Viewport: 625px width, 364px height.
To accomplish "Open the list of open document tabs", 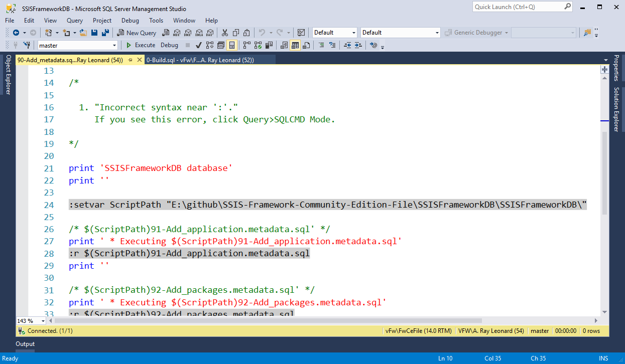I will click(605, 60).
